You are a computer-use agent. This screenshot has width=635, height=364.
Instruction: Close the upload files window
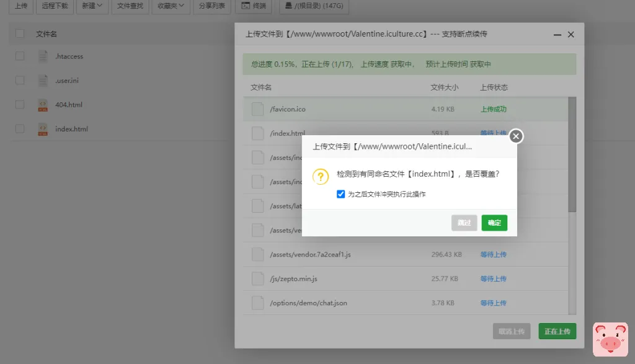tap(571, 35)
